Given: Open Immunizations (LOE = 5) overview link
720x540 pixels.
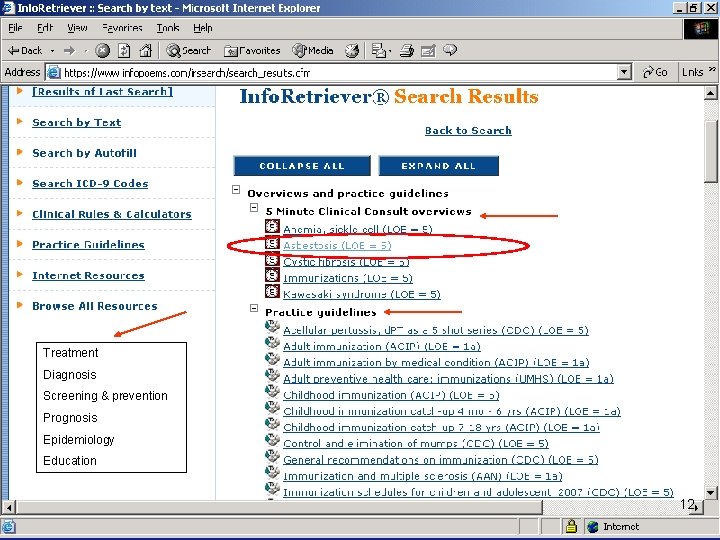Looking at the screenshot, I should click(x=348, y=278).
